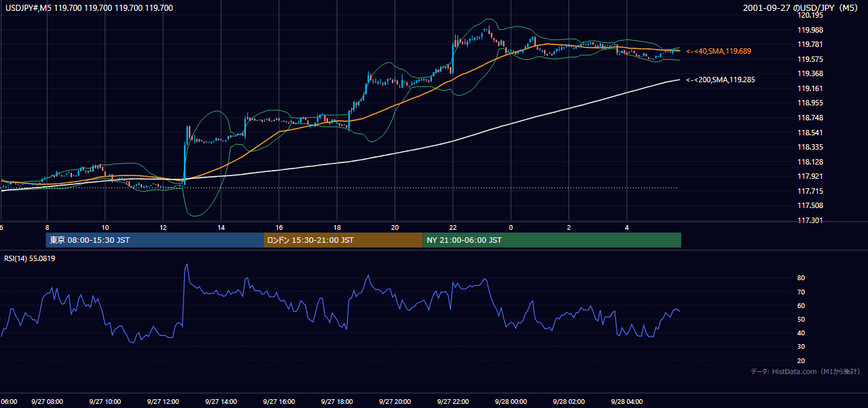This screenshot has width=868, height=408.
Task: Click the 118.955 price axis label
Action: click(810, 103)
